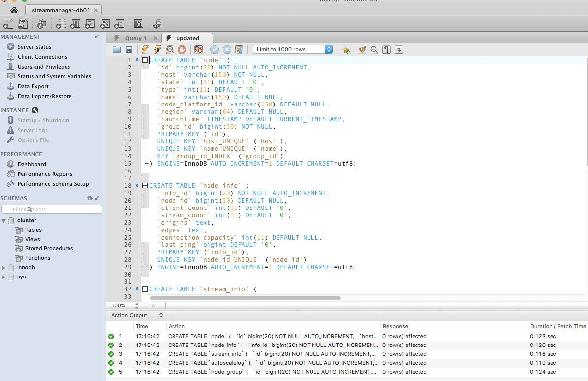Screen dimensions: 588x381
Task: Save the current statement as a snippet
Action: tap(346, 49)
